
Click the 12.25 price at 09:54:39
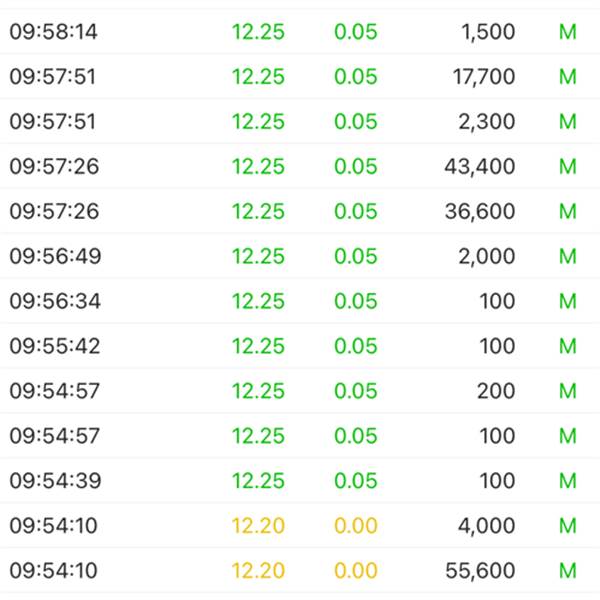tap(258, 481)
